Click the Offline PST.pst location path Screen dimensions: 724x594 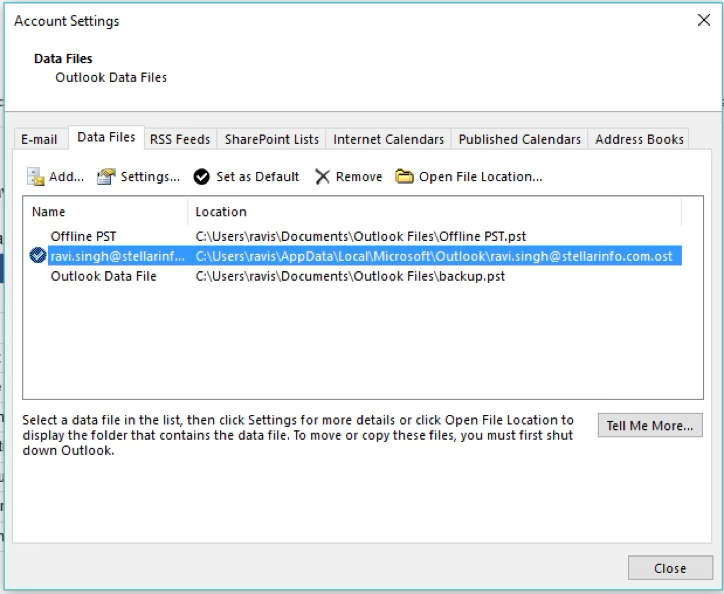click(361, 236)
